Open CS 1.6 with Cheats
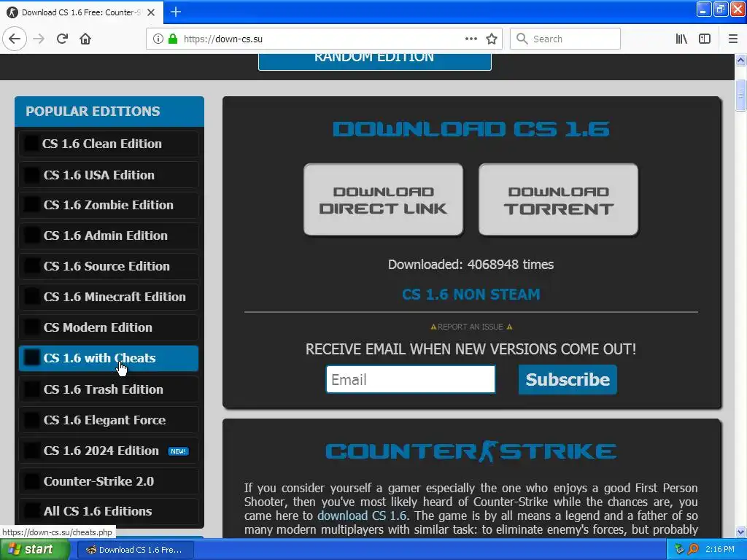This screenshot has height=560, width=747. point(109,358)
